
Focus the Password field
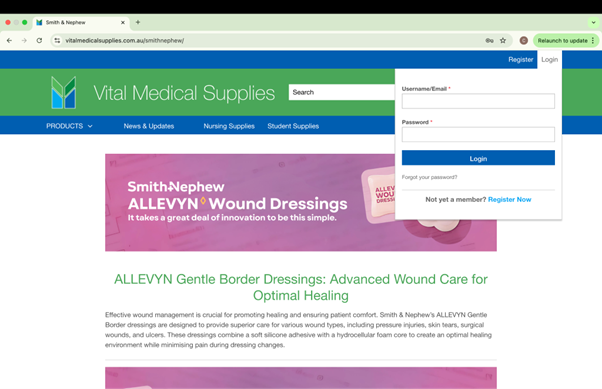pyautogui.click(x=478, y=134)
